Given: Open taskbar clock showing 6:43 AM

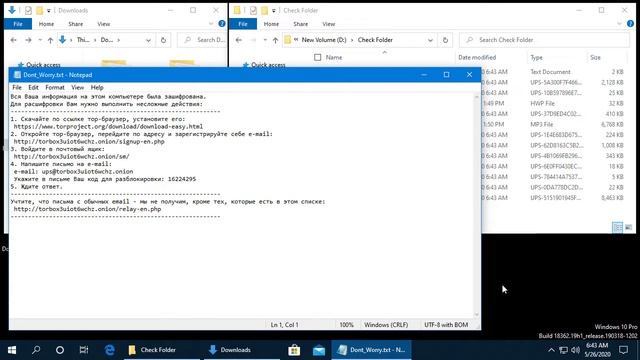Looking at the screenshot, I should (597, 350).
